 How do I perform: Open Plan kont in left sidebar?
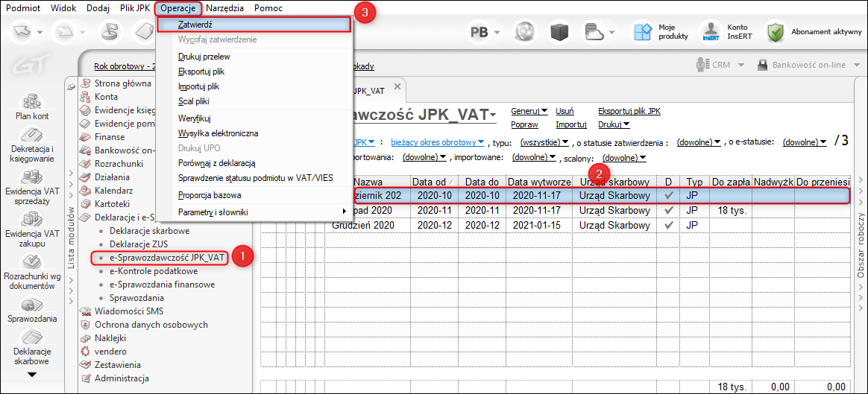click(31, 104)
